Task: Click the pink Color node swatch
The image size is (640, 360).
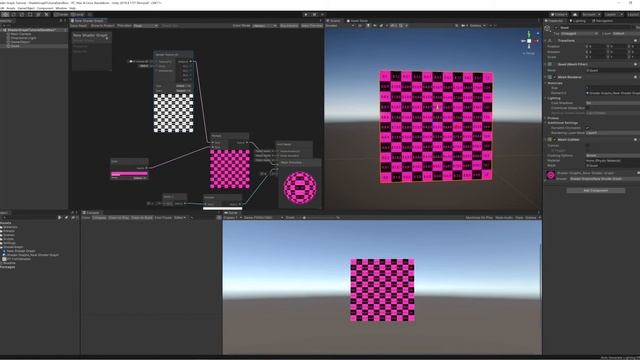Action: [129, 173]
